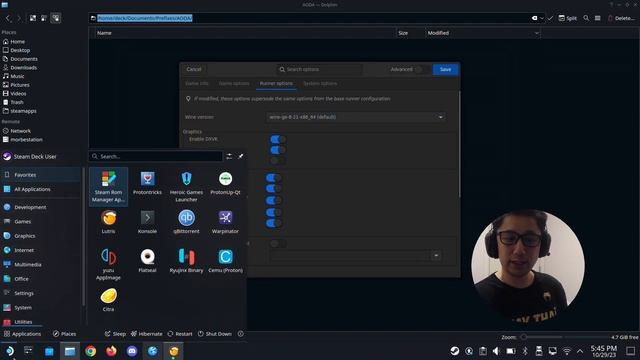Select the Runner options tab
Image resolution: width=640 pixels, height=360 pixels.
click(x=276, y=83)
